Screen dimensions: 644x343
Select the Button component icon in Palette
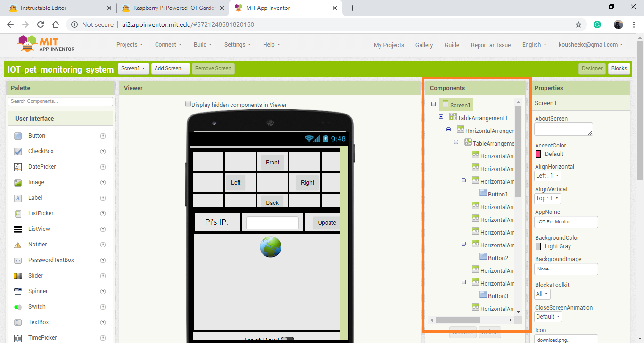tap(18, 136)
